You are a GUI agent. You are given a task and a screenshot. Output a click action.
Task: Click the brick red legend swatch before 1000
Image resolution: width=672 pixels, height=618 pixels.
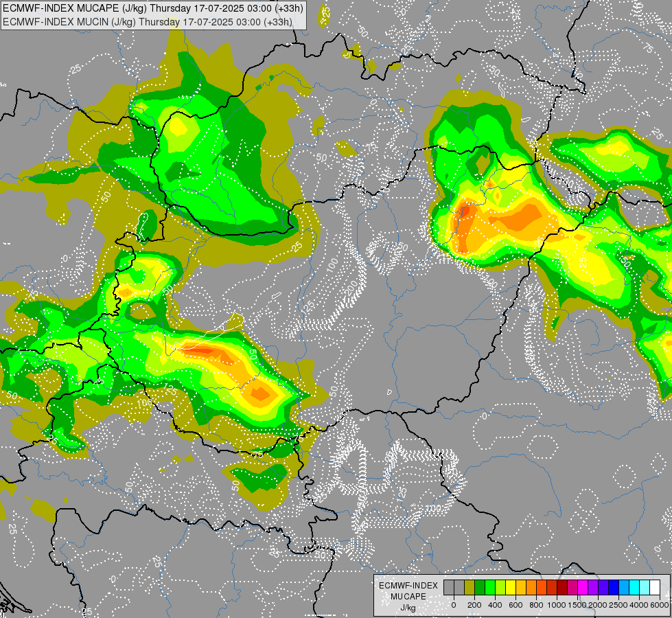tap(552, 587)
